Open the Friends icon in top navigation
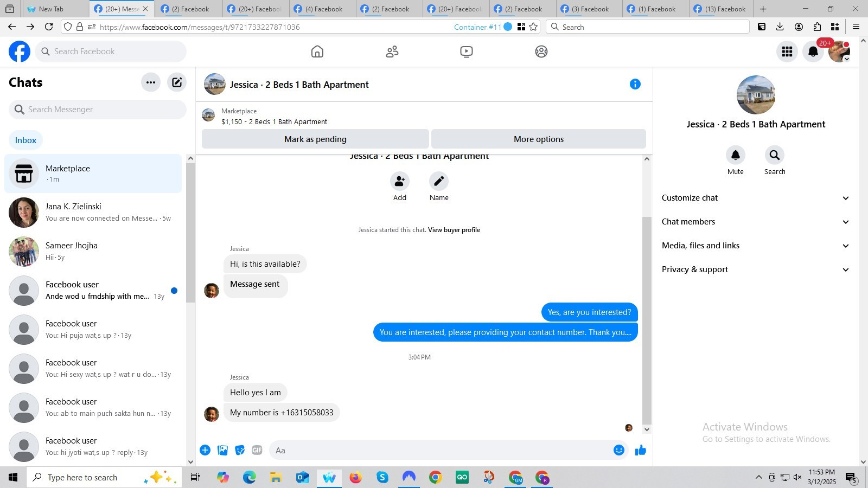 coord(392,52)
